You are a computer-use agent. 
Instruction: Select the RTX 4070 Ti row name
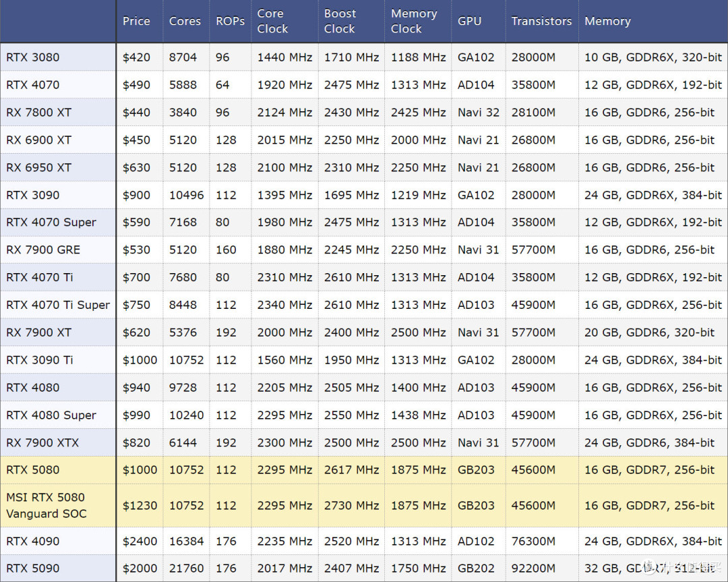coord(40,277)
